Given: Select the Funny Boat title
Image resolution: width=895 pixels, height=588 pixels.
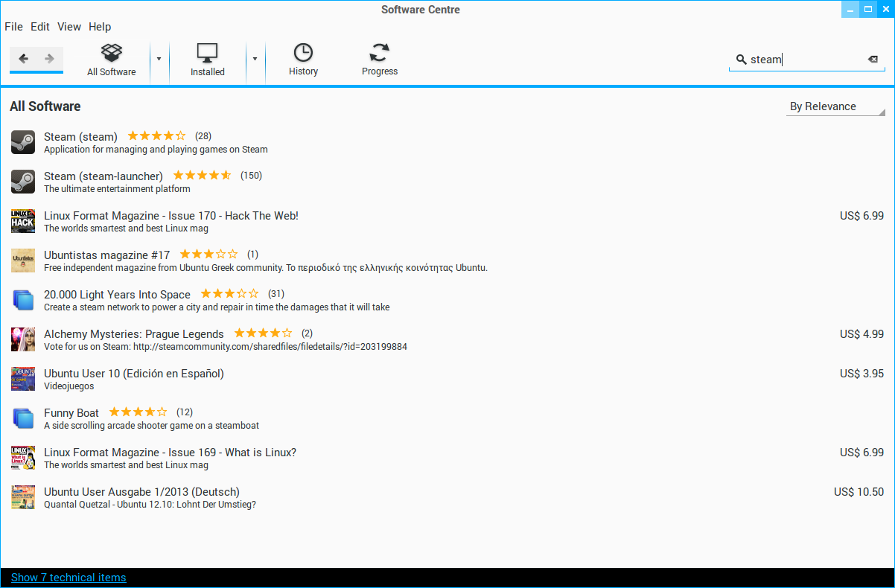Looking at the screenshot, I should pyautogui.click(x=71, y=413).
